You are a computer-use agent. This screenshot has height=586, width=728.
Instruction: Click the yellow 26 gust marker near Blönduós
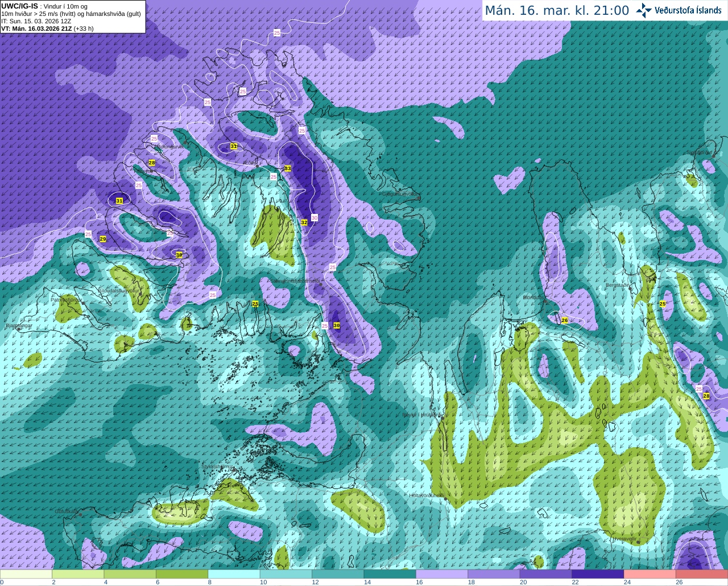click(x=565, y=320)
